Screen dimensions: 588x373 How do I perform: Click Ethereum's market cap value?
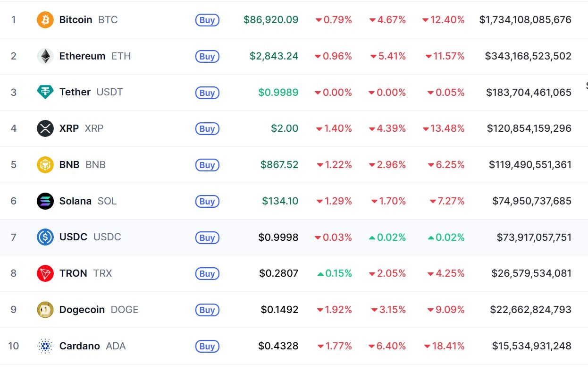coord(528,56)
